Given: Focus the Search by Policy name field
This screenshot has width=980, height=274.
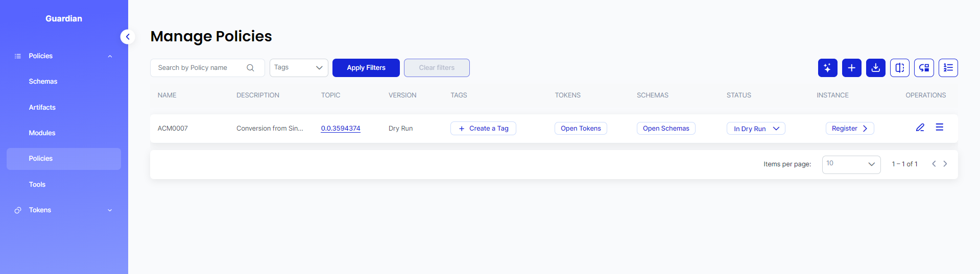Looking at the screenshot, I should pyautogui.click(x=199, y=68).
